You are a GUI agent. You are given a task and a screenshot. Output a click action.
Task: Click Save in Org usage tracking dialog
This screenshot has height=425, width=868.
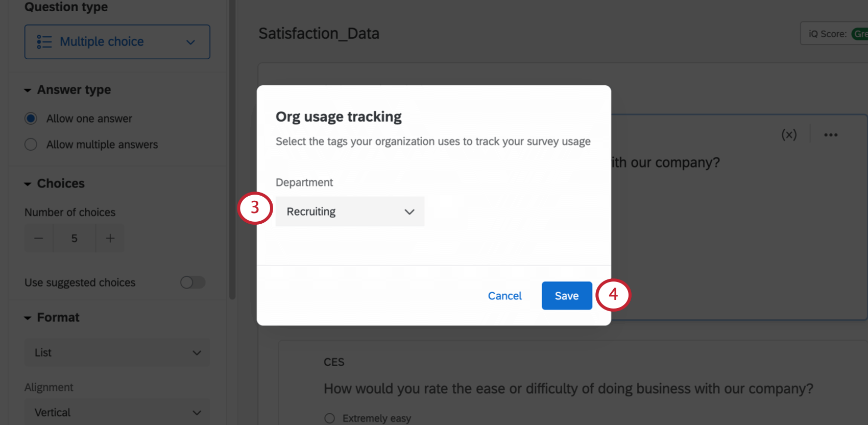point(567,296)
